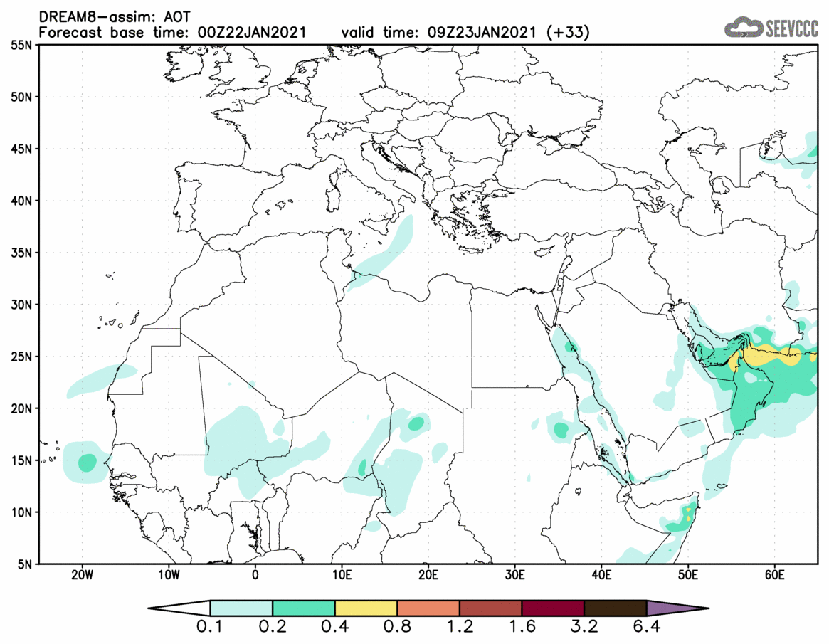Click the 50E longitude label

pos(688,575)
